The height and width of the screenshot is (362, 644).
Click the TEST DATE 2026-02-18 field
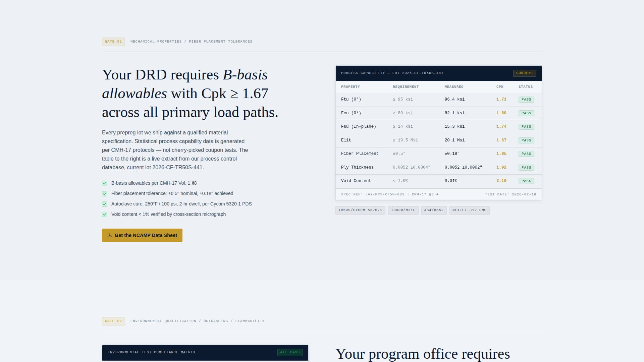[511, 194]
